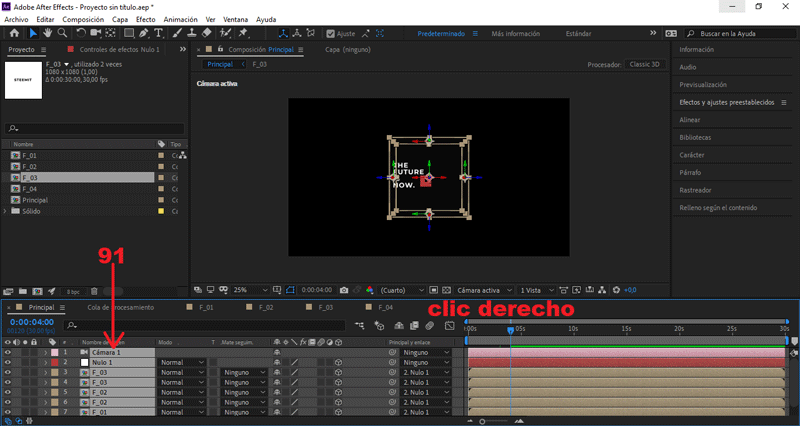Select the Pen tool

pyautogui.click(x=144, y=33)
